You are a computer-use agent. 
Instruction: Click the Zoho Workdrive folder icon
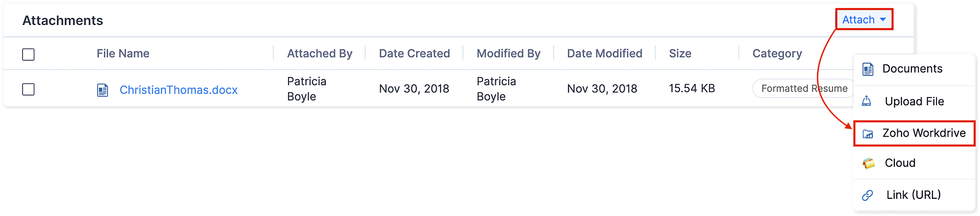[868, 134]
